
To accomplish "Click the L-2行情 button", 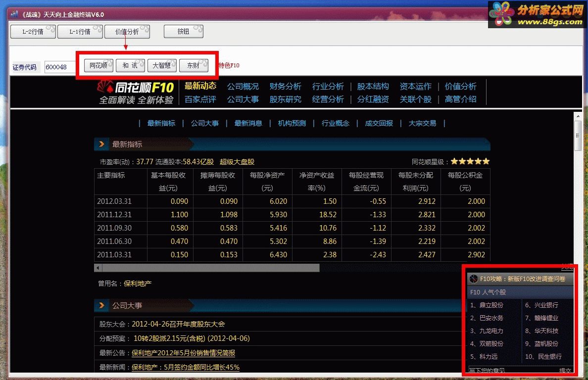I will click(x=33, y=32).
